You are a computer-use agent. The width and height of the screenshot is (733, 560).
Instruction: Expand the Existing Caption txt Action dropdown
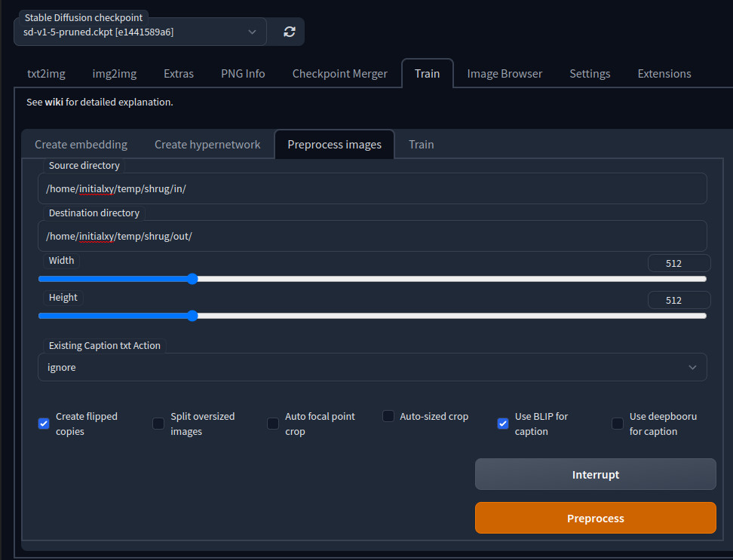coord(372,368)
